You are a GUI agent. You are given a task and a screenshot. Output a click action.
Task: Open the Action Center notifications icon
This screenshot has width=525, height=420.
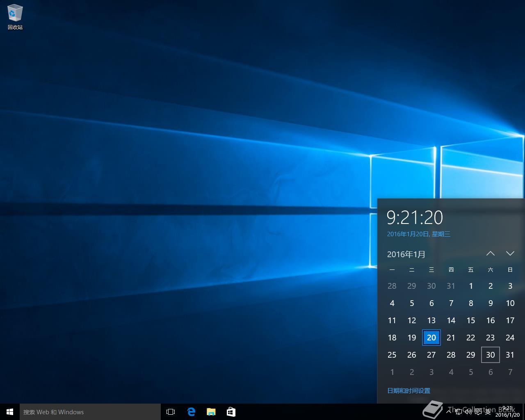[x=478, y=412]
